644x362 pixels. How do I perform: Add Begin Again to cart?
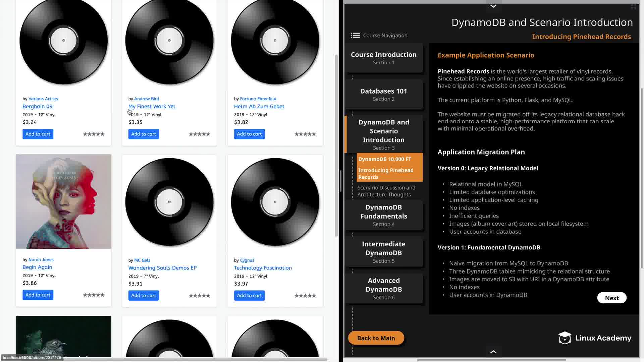(38, 295)
